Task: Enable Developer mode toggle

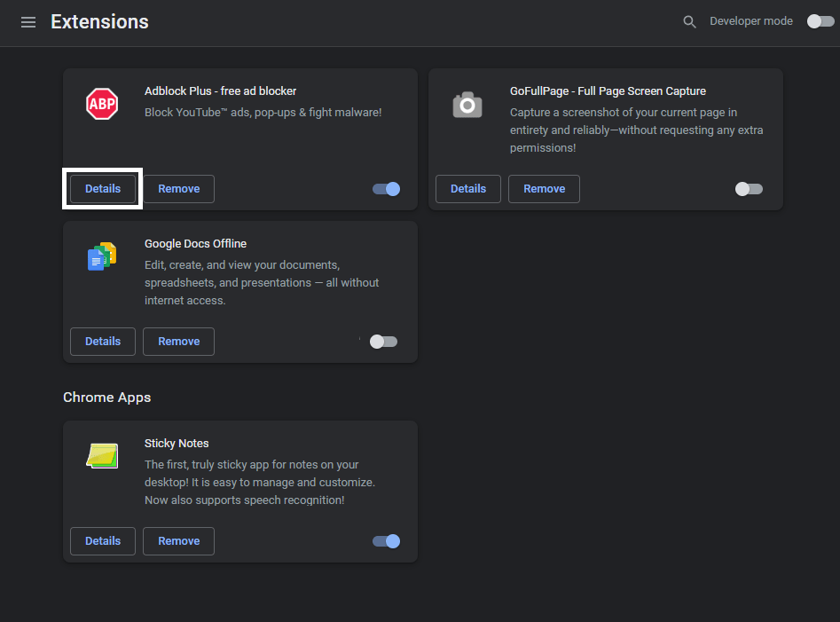Action: (x=820, y=21)
